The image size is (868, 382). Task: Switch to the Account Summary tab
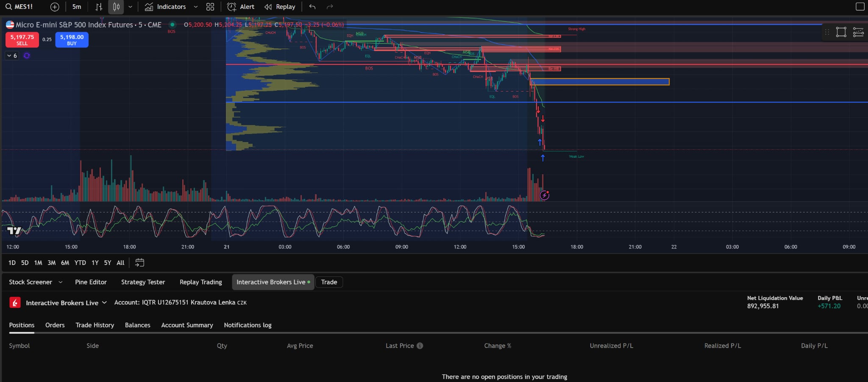[x=187, y=325]
